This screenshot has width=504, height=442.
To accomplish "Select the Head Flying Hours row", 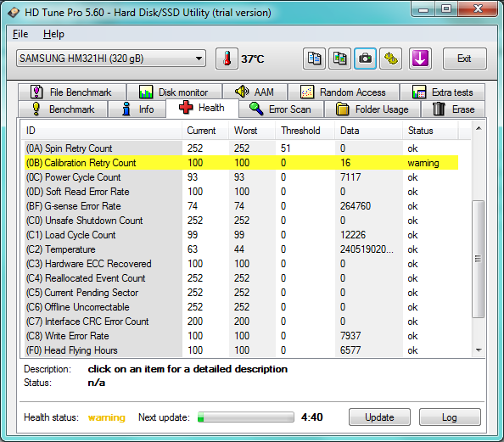I will (x=240, y=350).
